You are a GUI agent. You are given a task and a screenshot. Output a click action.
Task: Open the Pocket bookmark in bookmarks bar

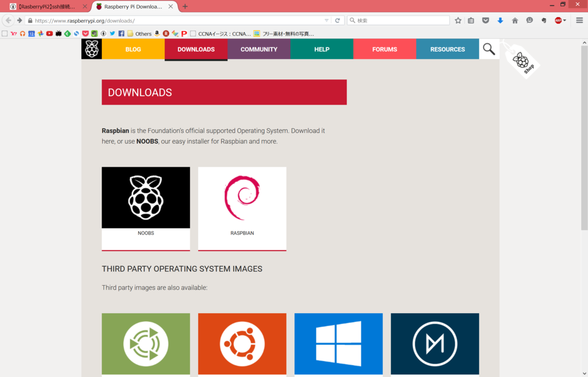pos(86,33)
